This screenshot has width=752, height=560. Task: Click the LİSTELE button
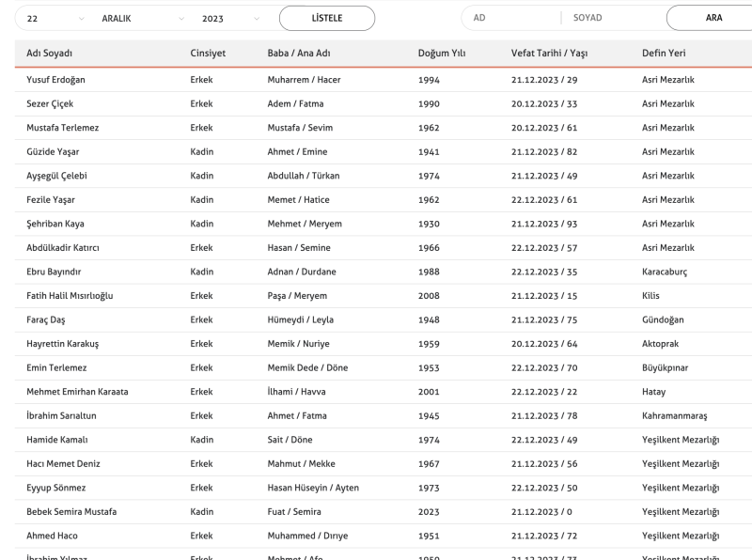click(327, 18)
